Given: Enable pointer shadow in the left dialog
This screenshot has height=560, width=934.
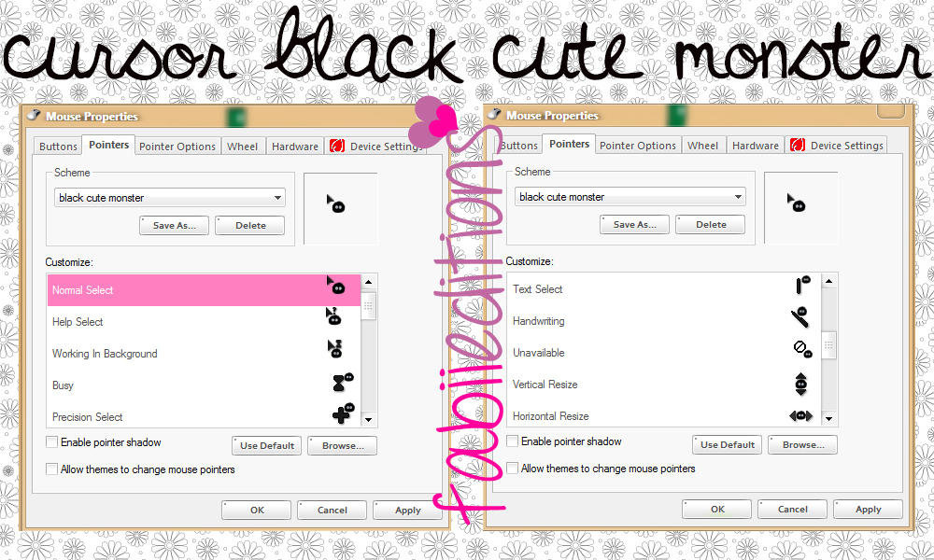Looking at the screenshot, I should pos(51,441).
